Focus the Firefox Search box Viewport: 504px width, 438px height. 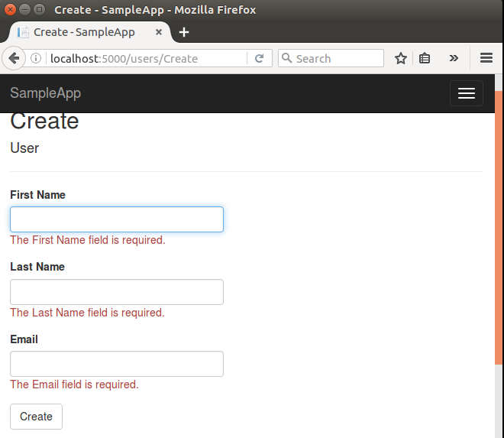point(336,59)
